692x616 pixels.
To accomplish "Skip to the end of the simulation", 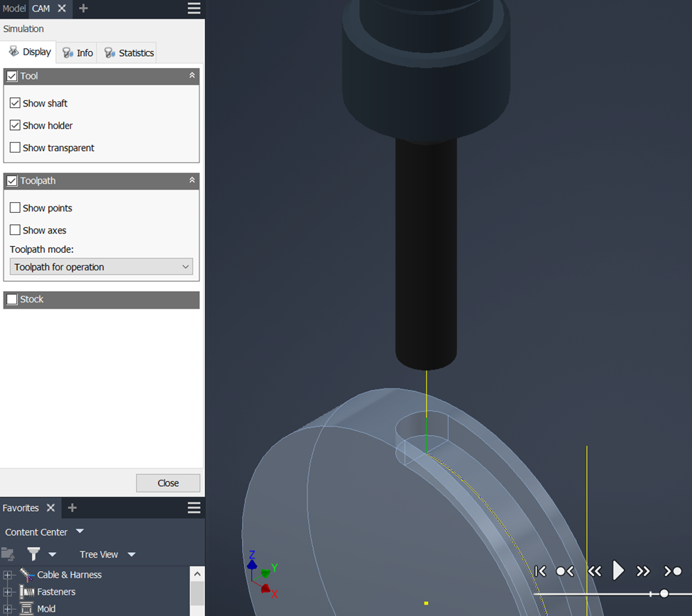I will tap(672, 571).
